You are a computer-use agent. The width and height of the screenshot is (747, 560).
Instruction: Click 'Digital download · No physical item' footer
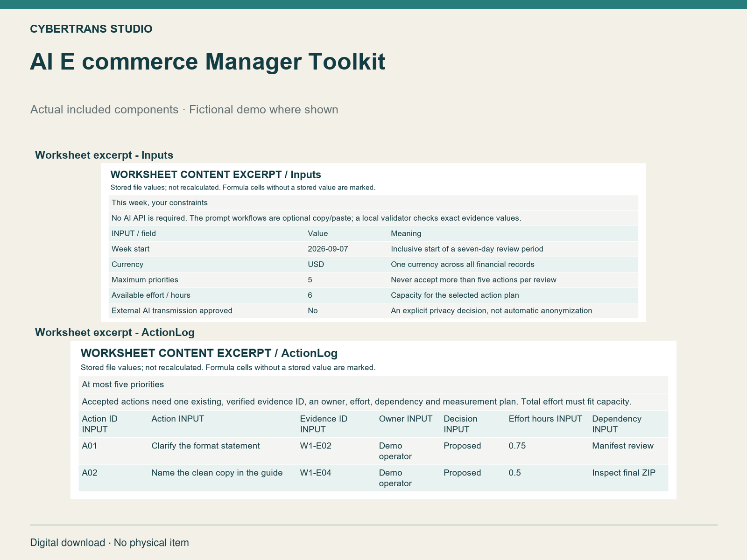pos(109,543)
